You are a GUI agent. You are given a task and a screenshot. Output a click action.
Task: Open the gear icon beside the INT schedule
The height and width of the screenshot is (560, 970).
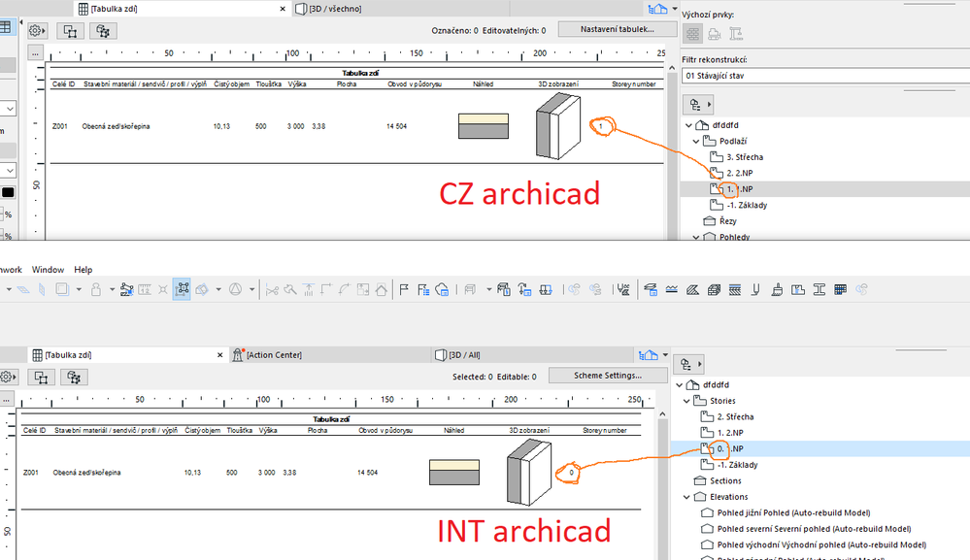pos(8,377)
